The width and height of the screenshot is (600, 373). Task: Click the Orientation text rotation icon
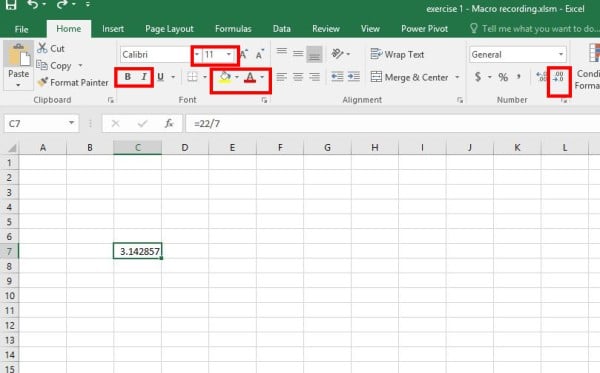pyautogui.click(x=338, y=54)
